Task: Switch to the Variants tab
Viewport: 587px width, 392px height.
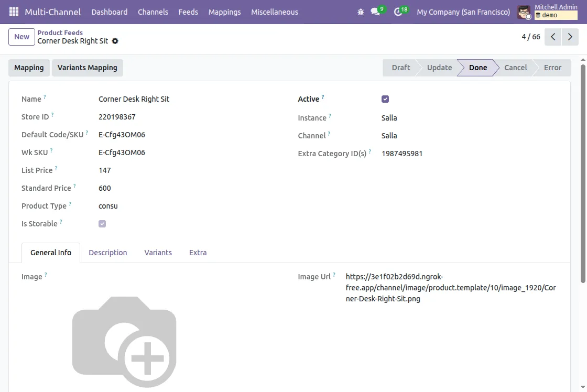Action: pyautogui.click(x=158, y=253)
